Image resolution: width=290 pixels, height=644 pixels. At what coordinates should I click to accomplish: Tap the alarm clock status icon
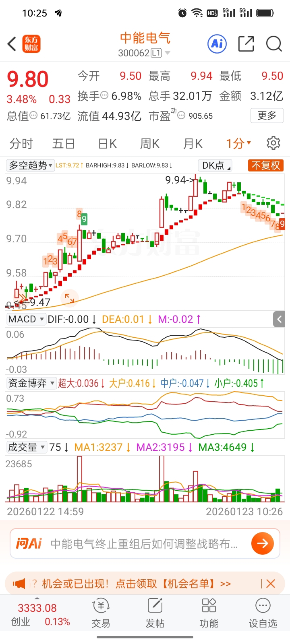[x=182, y=13]
